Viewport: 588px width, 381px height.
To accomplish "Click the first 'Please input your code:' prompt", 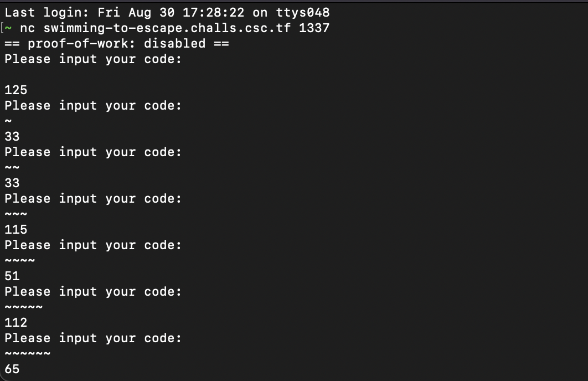I will click(93, 59).
